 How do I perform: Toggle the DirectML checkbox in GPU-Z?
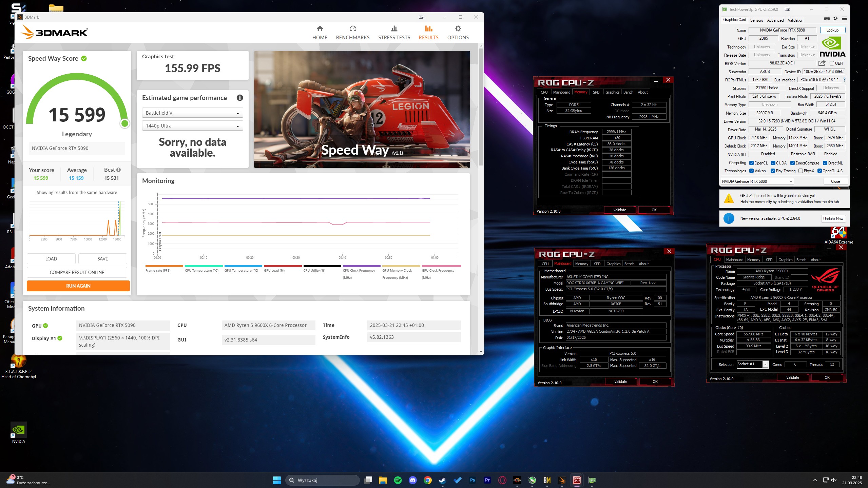825,163
